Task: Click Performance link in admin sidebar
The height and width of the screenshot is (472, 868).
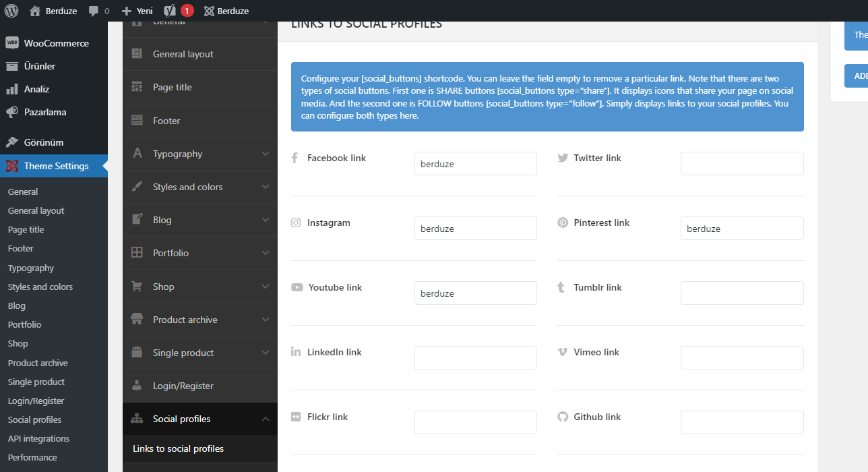Action: [32, 457]
